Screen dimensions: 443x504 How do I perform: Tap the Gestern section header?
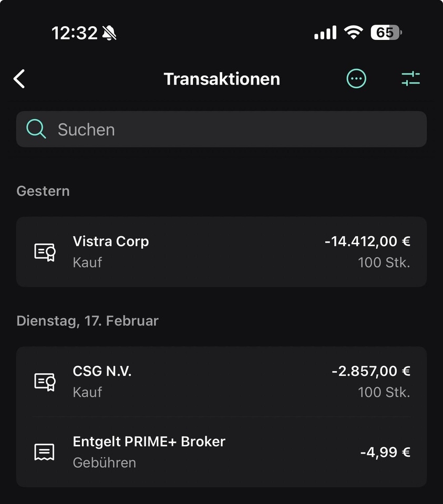[43, 191]
